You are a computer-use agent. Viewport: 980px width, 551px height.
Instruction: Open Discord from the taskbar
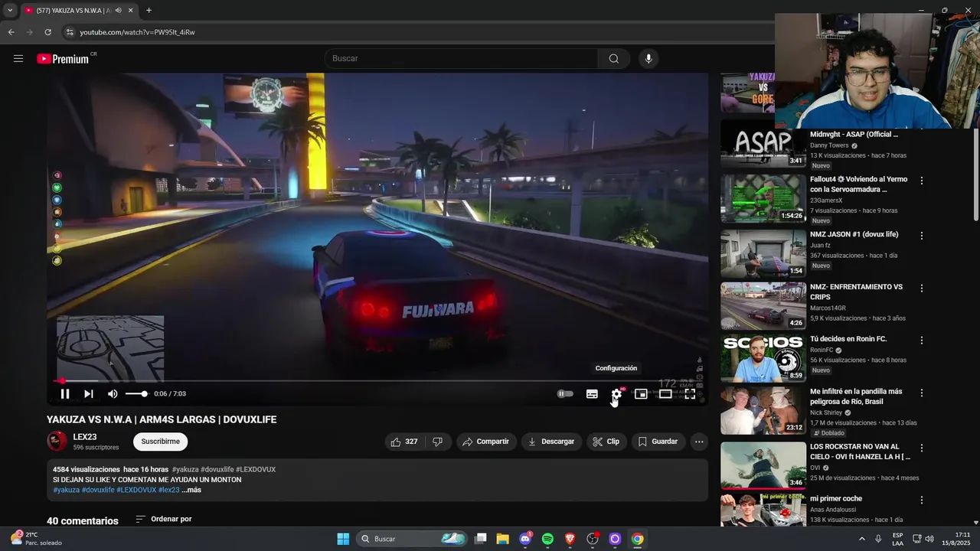click(x=525, y=539)
